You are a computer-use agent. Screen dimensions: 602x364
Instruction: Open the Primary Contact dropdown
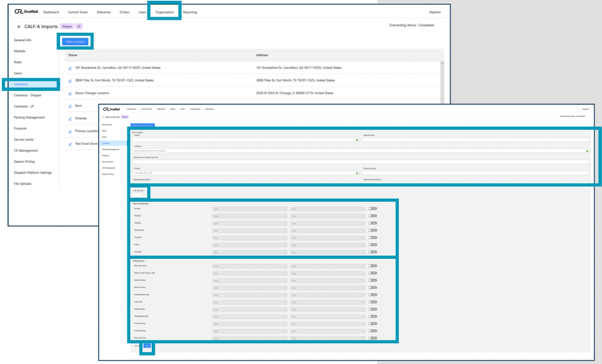475,173
